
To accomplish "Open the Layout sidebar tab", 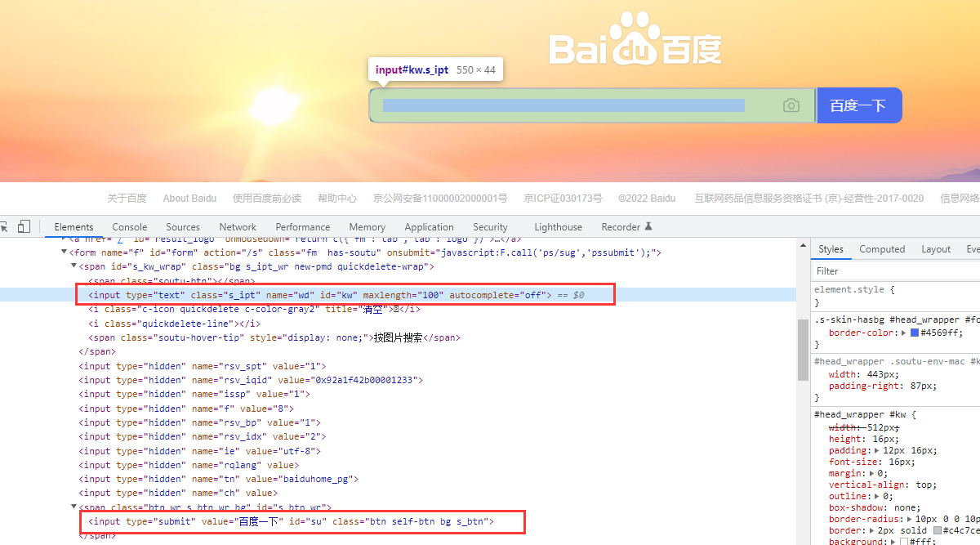I will [936, 249].
